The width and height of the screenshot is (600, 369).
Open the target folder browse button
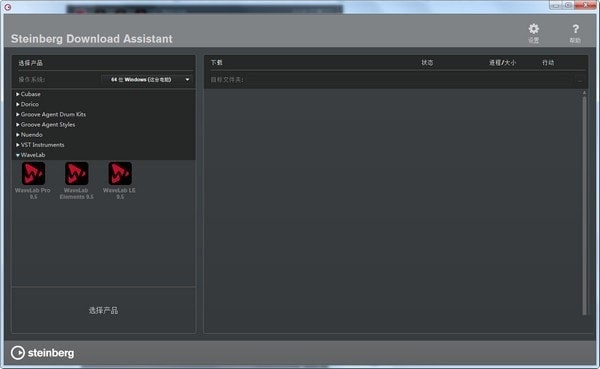click(x=580, y=80)
